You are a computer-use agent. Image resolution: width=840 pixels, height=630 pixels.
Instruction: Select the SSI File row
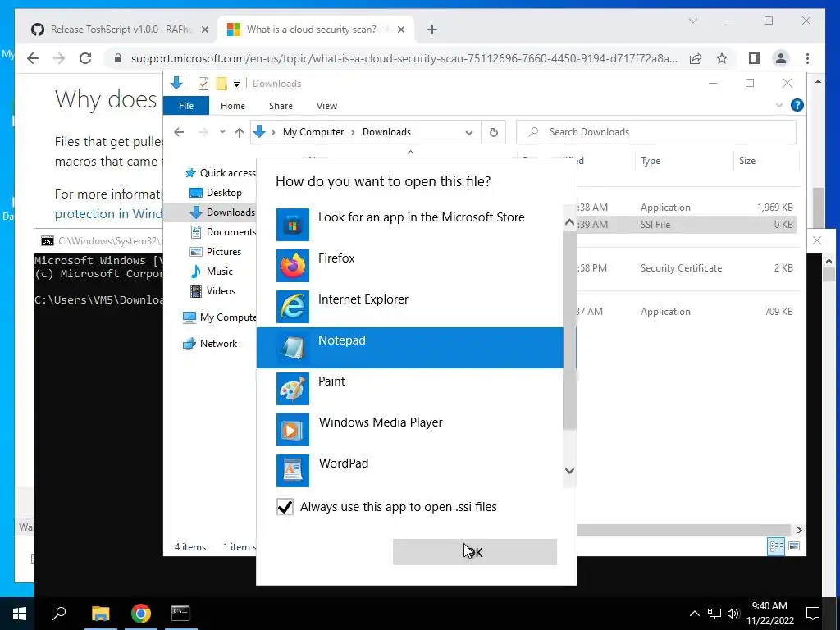click(x=686, y=225)
